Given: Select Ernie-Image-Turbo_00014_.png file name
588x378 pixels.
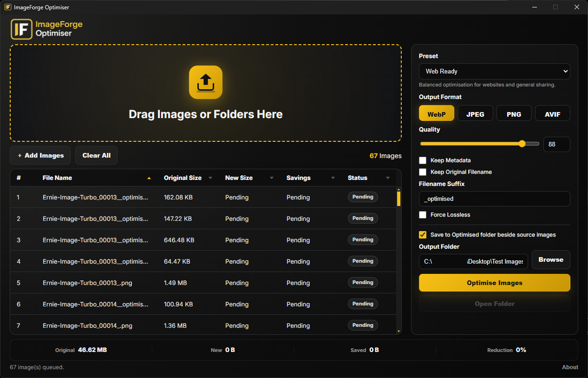Looking at the screenshot, I should pyautogui.click(x=87, y=325).
